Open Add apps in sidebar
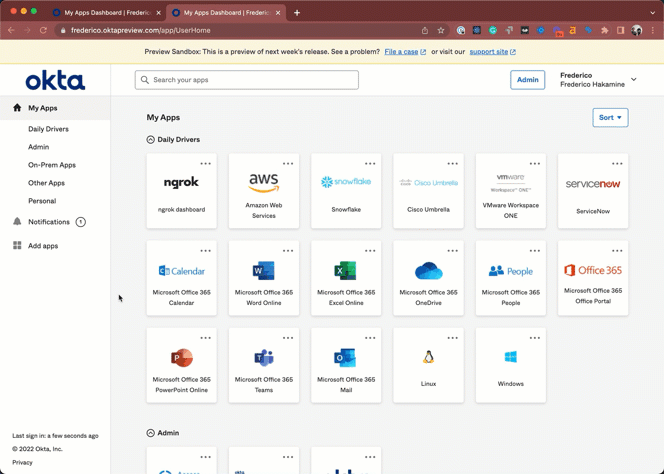This screenshot has width=664, height=474. coord(43,245)
